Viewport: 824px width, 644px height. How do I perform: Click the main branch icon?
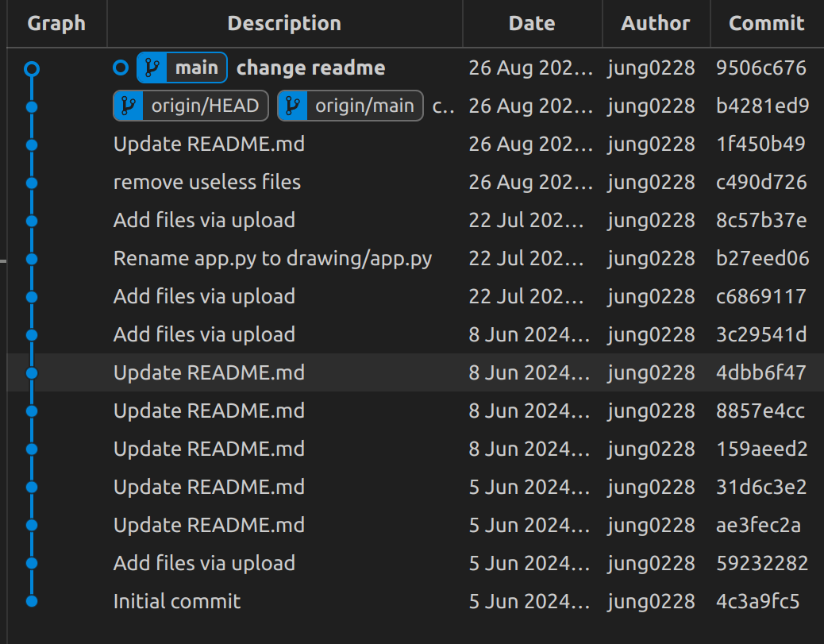pos(152,67)
